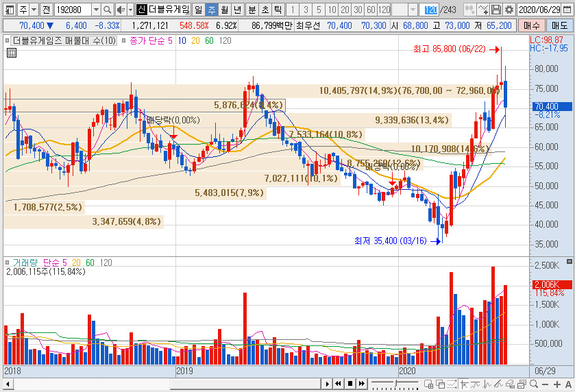Toggle the crosshair cursor arrow icon
575x392 pixels.
point(463,384)
